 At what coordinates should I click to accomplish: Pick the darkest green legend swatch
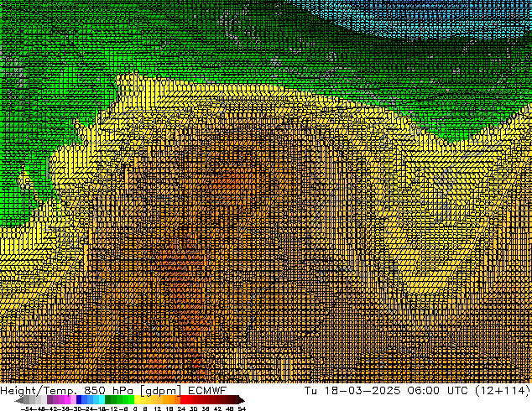108,399
